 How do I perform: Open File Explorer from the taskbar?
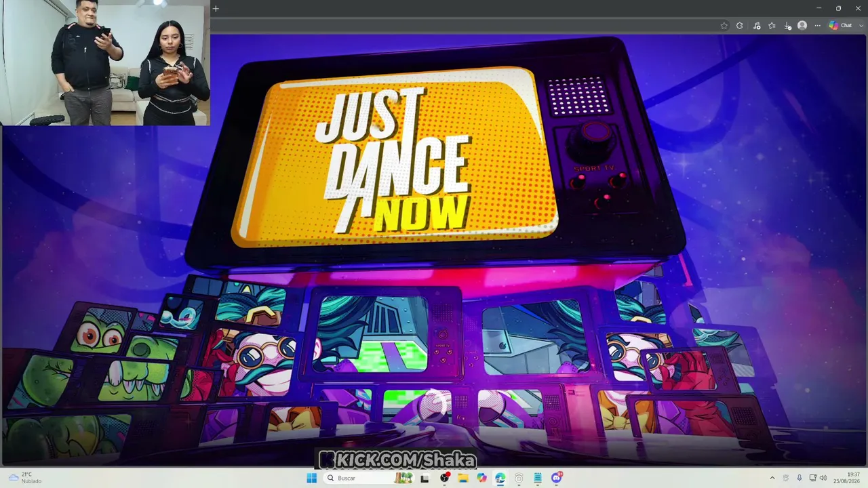click(x=462, y=478)
